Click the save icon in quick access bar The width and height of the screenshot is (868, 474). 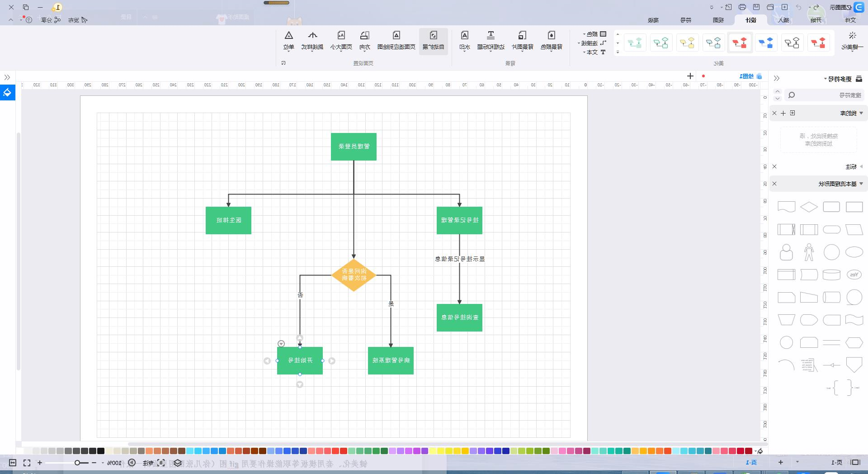click(756, 7)
